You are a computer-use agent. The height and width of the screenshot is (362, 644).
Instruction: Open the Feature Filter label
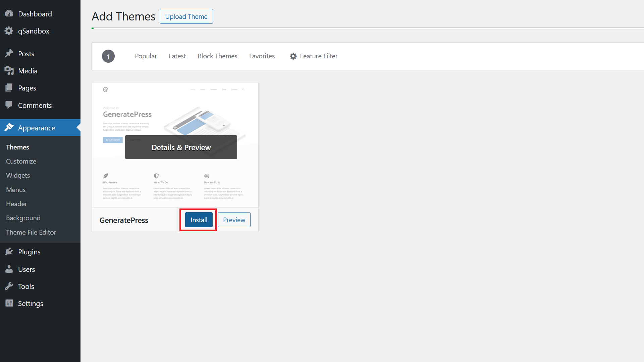click(319, 56)
